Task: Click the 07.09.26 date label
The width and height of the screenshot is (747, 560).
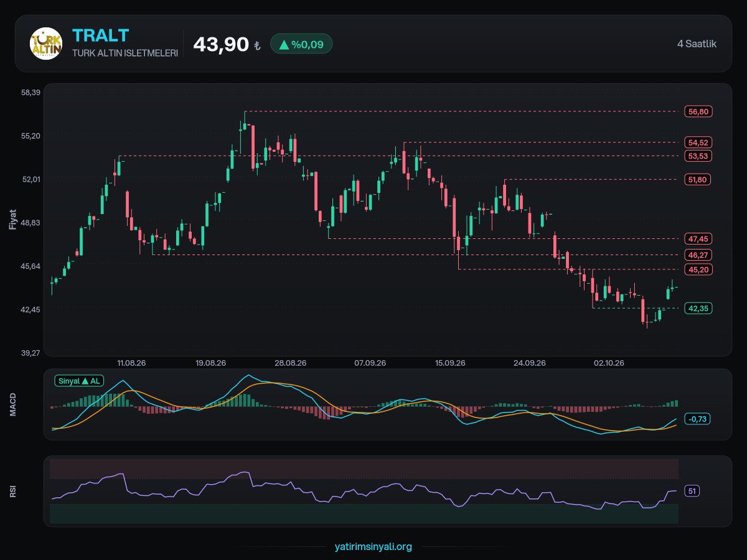Action: click(370, 363)
